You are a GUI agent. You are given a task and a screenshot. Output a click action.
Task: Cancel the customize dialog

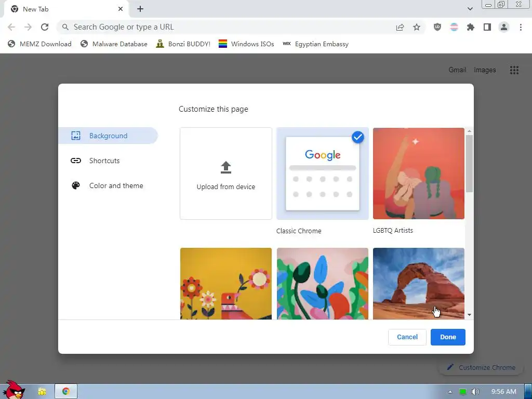pos(407,337)
